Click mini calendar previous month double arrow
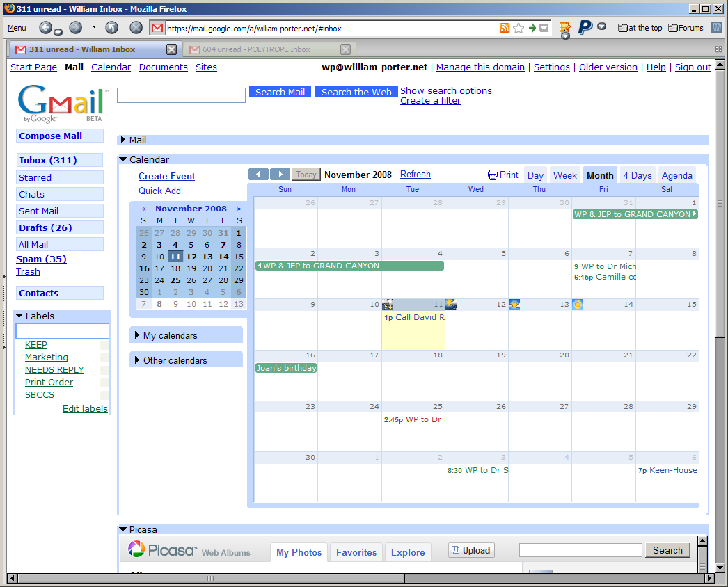Screen dimensions: 728x587 [144, 209]
